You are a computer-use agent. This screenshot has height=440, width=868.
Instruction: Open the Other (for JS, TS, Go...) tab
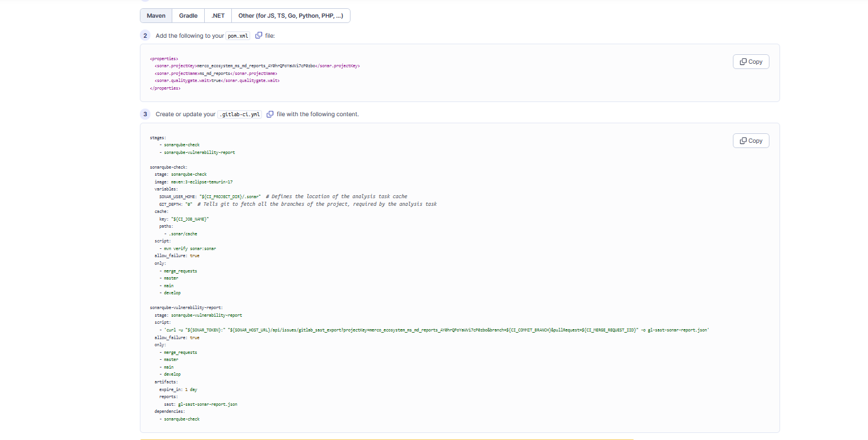click(290, 15)
